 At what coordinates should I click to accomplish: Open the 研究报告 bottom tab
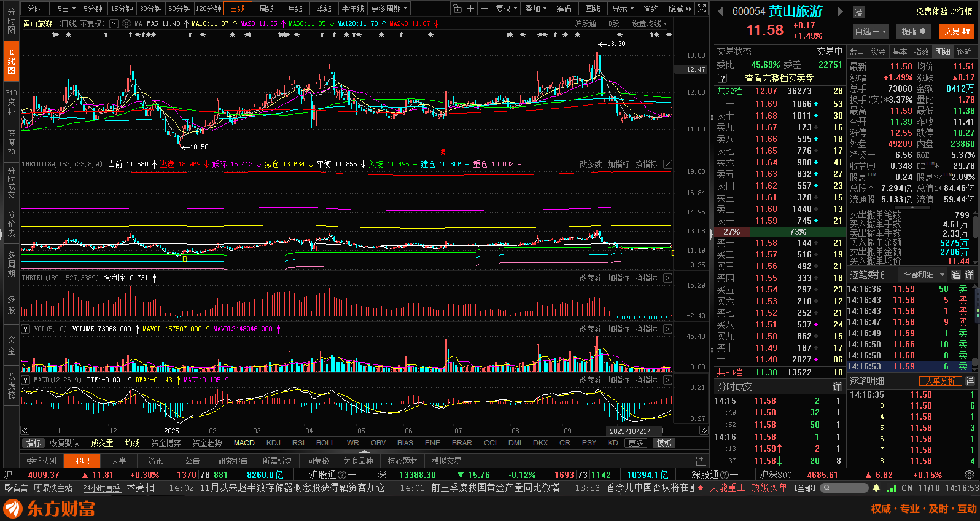pyautogui.click(x=233, y=461)
